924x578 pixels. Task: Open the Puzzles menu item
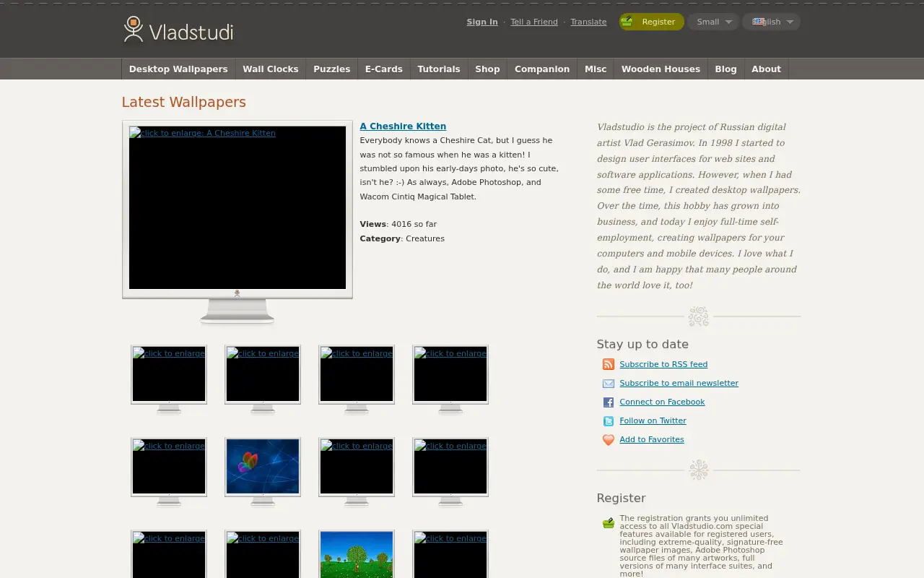point(332,69)
